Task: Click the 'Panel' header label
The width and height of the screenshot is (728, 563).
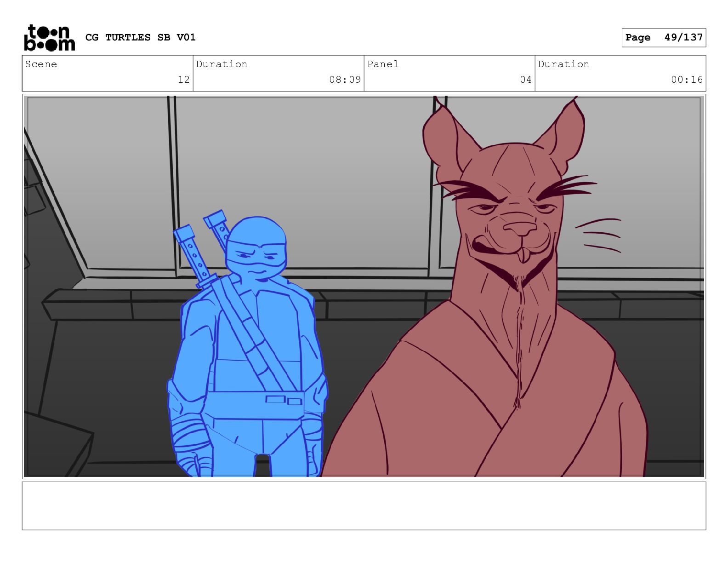Action: click(x=383, y=64)
